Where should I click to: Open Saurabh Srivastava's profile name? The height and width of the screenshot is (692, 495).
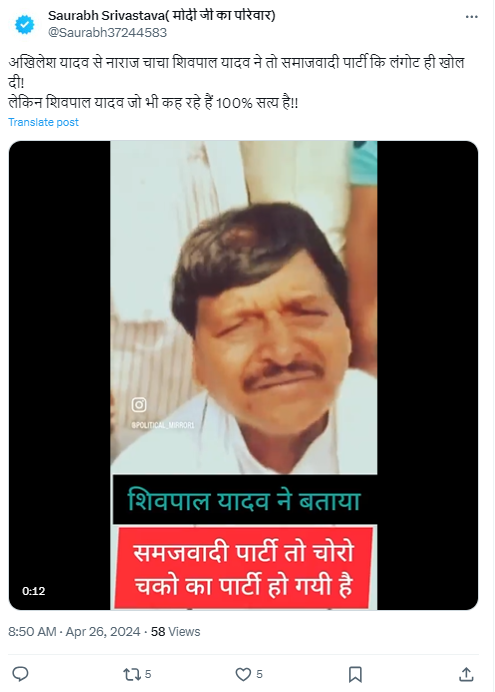click(161, 15)
